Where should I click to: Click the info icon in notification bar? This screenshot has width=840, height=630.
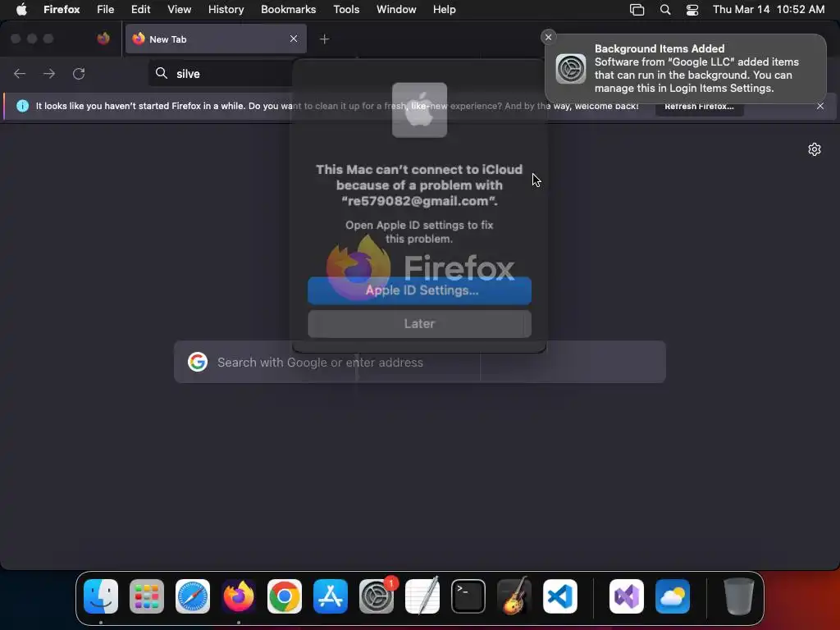[22, 106]
